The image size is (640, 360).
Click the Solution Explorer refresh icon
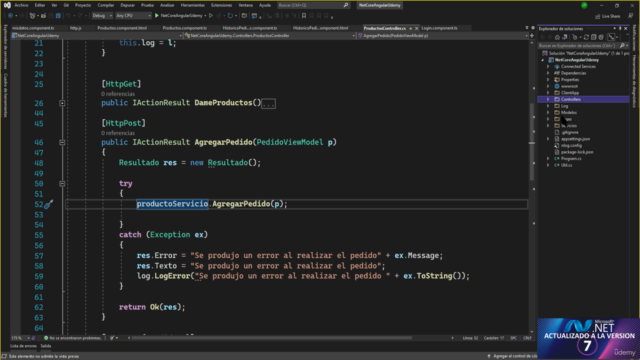[x=586, y=37]
